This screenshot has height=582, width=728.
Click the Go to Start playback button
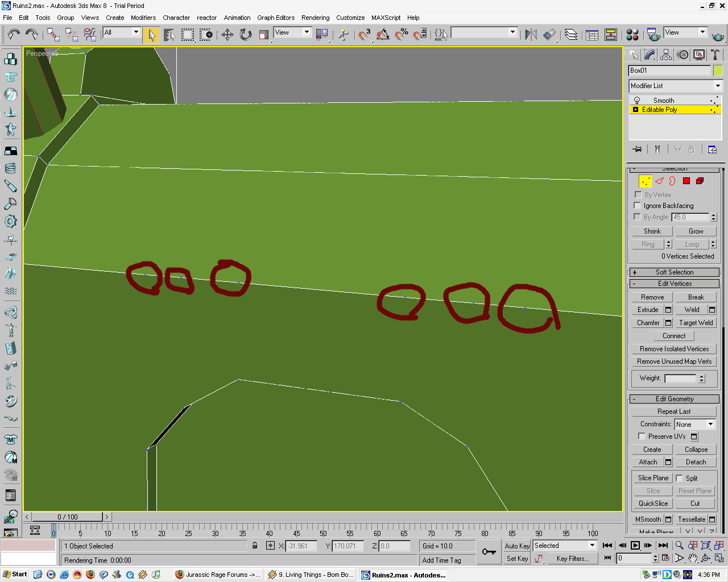pyautogui.click(x=607, y=545)
